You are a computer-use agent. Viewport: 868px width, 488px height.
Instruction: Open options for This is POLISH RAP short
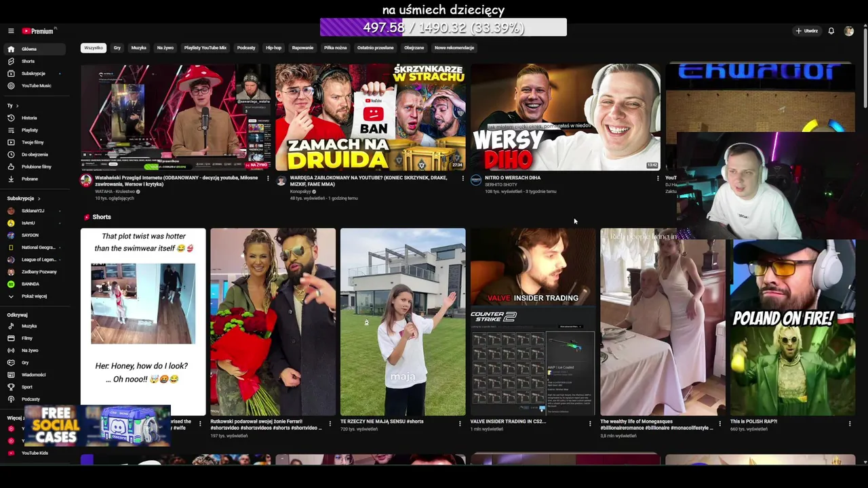pos(850,424)
